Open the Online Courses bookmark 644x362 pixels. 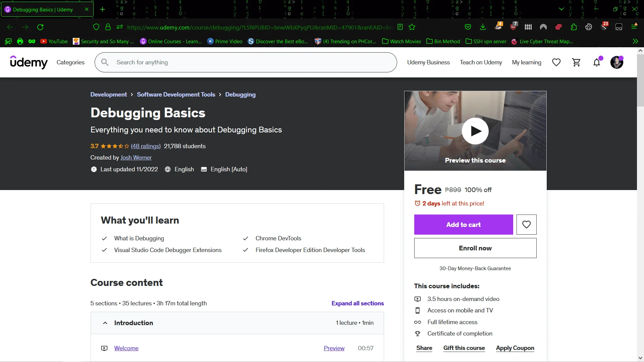pos(171,42)
